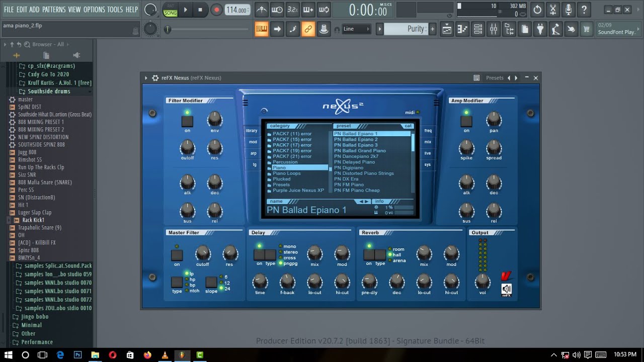Toggle the Master Filter on button
The image size is (644, 362).
[x=177, y=255]
